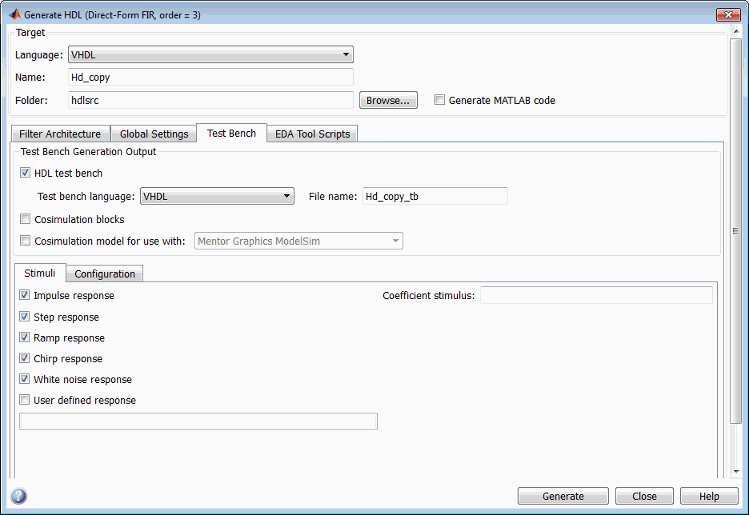The width and height of the screenshot is (749, 515).
Task: Click the blue help question mark icon
Action: [x=19, y=496]
